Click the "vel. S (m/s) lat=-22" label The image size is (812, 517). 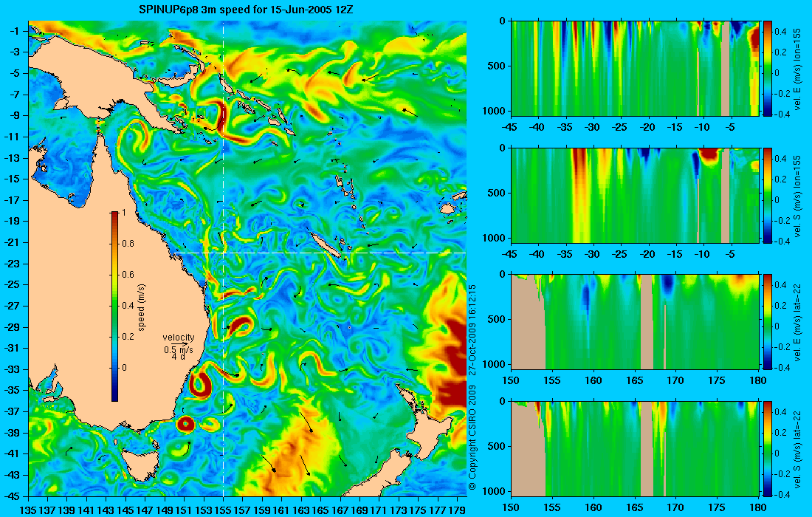coord(798,450)
